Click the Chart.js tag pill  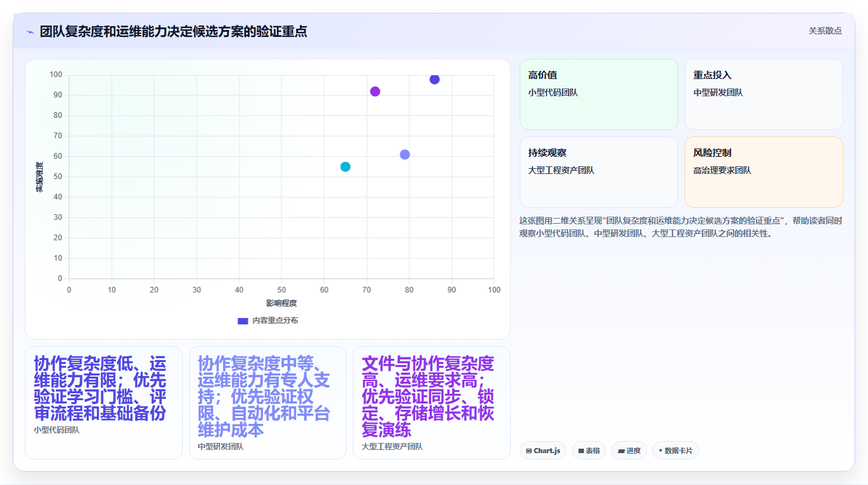(543, 451)
